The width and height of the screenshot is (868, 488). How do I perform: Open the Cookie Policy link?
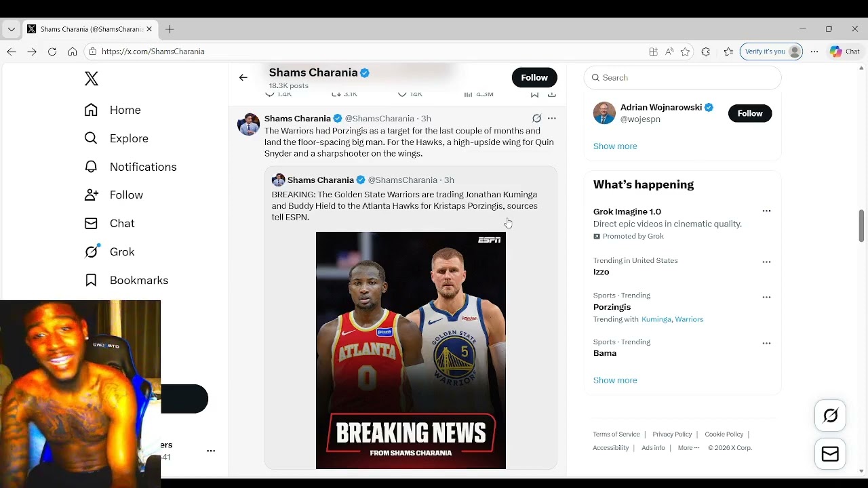point(724,434)
